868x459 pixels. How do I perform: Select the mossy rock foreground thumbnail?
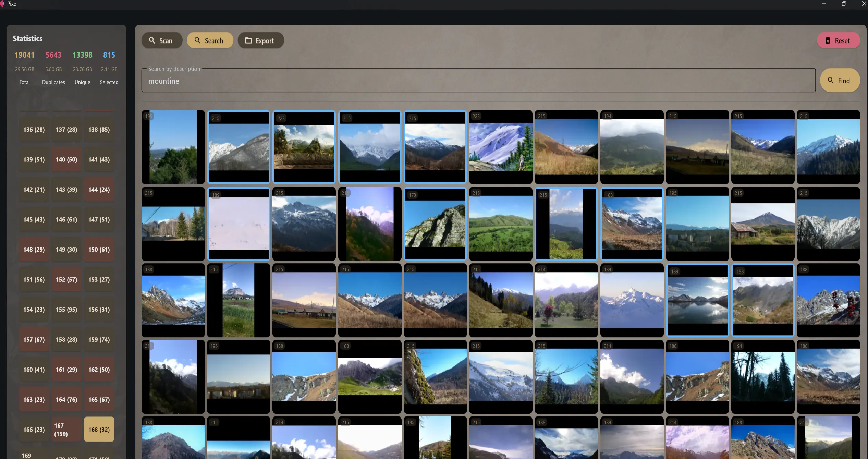[435, 376]
